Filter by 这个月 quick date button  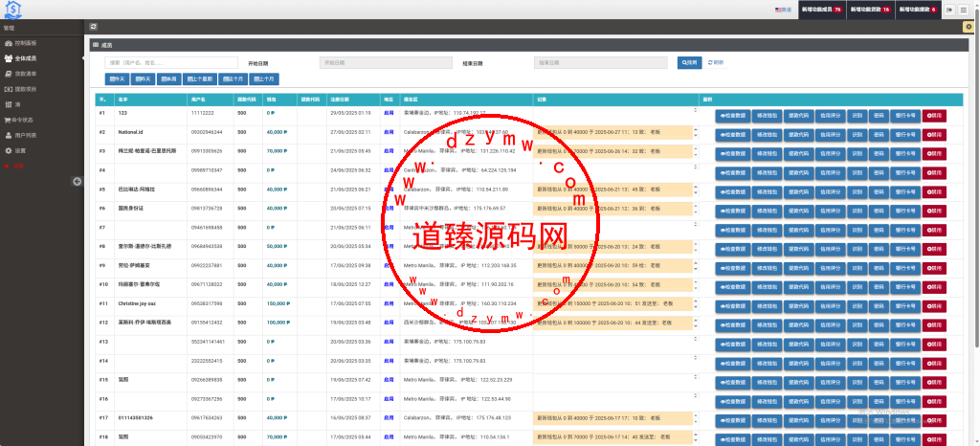pos(233,79)
